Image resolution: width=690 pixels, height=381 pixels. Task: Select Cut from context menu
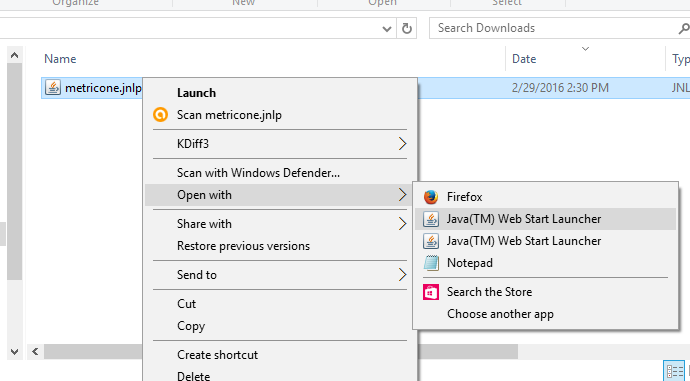[281, 304]
